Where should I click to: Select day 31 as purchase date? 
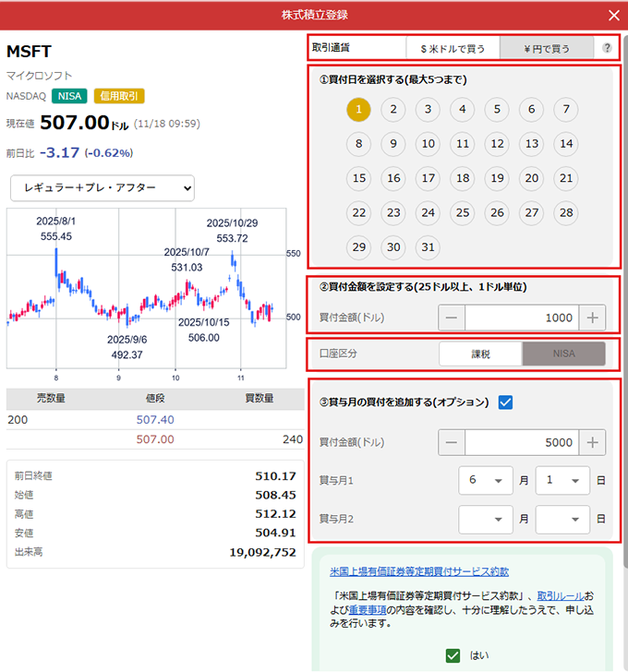(x=428, y=247)
